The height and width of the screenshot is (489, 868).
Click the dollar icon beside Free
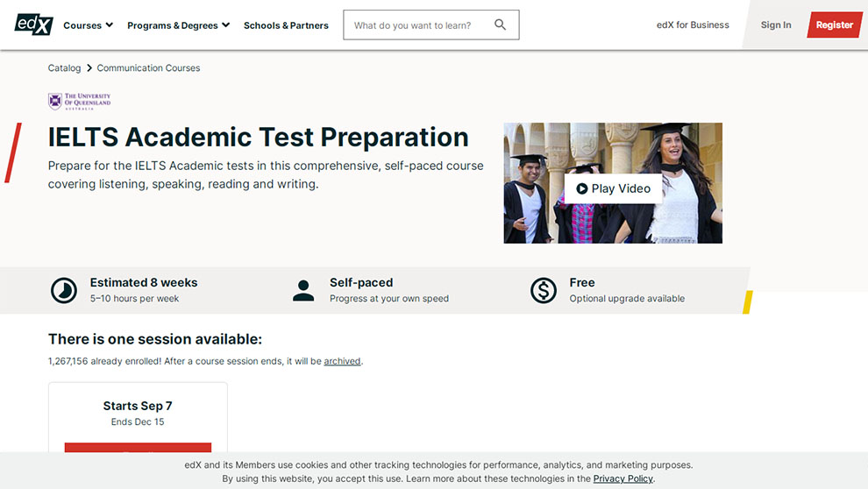point(543,290)
